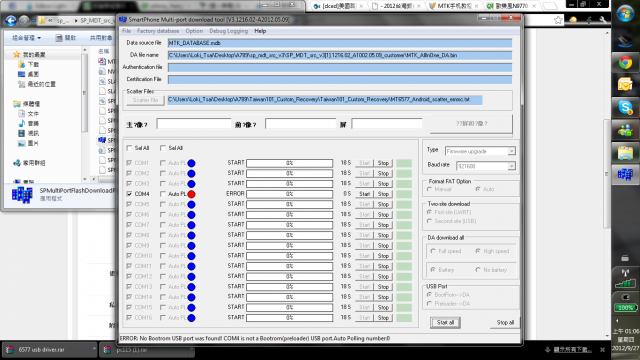
Task: Click the taskbar clock
Action: point(625,340)
